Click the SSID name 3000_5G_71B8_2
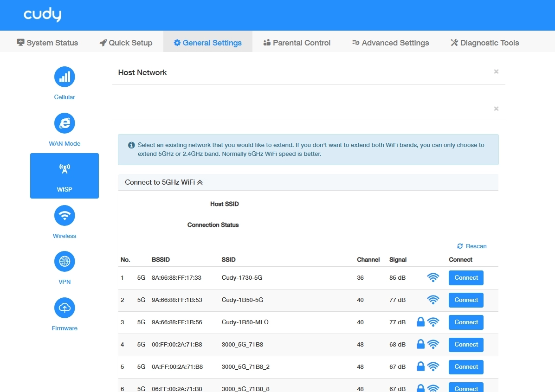 [x=245, y=367]
